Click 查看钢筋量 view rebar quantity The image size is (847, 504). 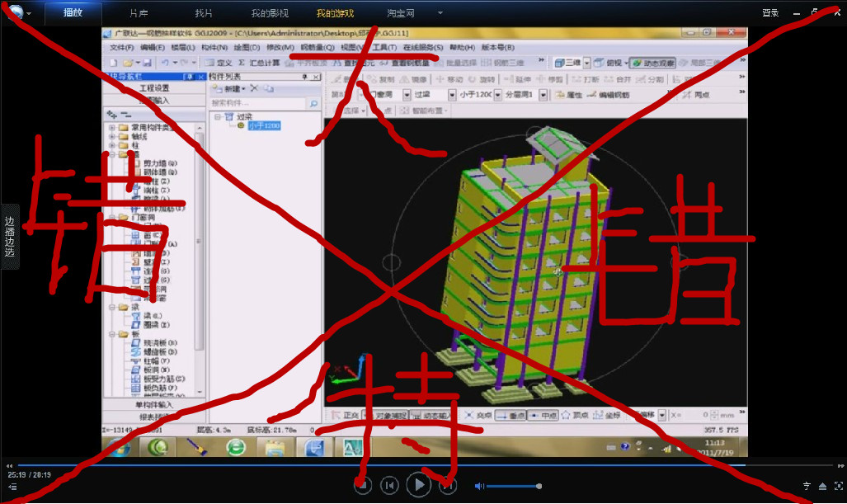[x=405, y=63]
